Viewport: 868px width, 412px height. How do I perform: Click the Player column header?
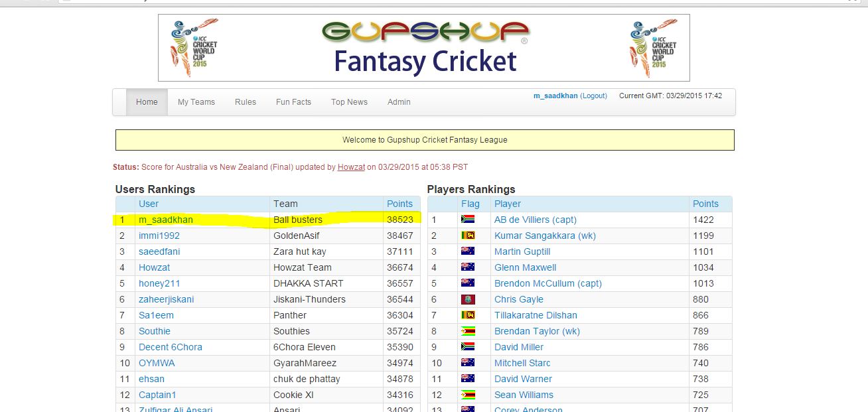[508, 204]
